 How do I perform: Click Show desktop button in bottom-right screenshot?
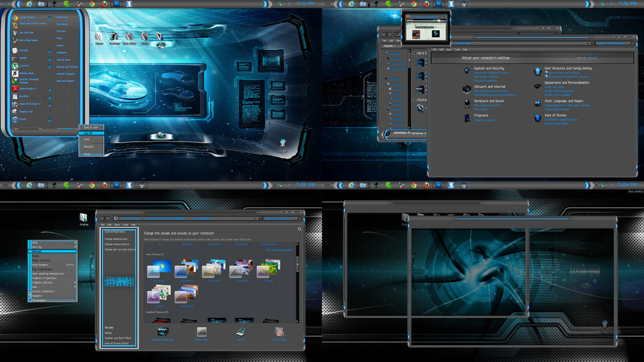point(635,191)
